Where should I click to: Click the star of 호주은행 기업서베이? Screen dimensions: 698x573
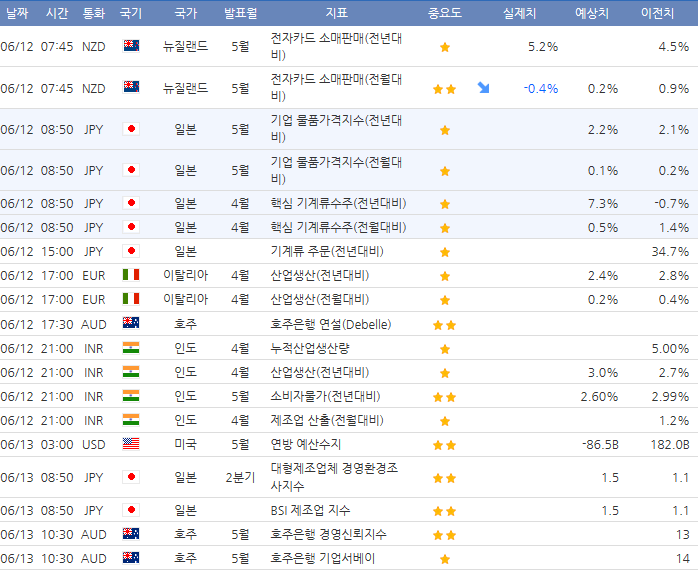click(x=445, y=559)
